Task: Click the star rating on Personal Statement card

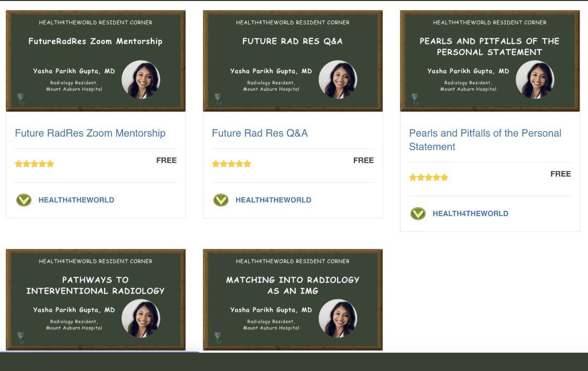Action: 429,177
